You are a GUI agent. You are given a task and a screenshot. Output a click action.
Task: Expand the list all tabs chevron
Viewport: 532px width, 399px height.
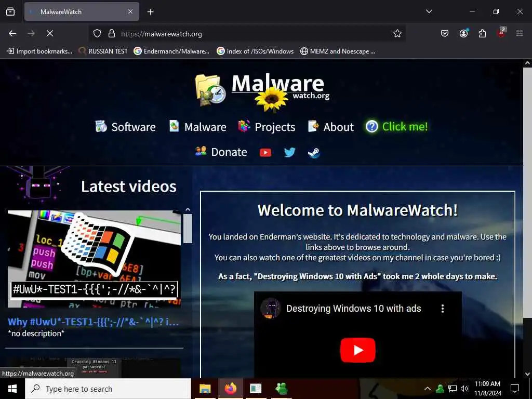pos(429,11)
